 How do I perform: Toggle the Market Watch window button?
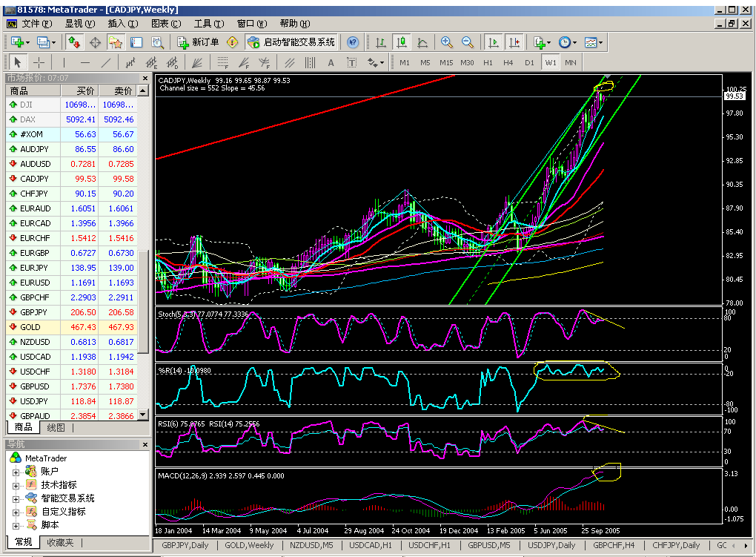75,42
